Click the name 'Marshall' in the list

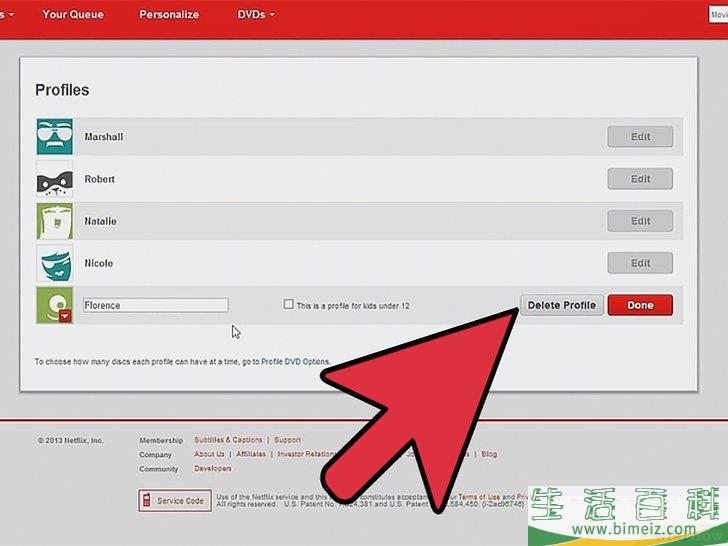point(104,136)
